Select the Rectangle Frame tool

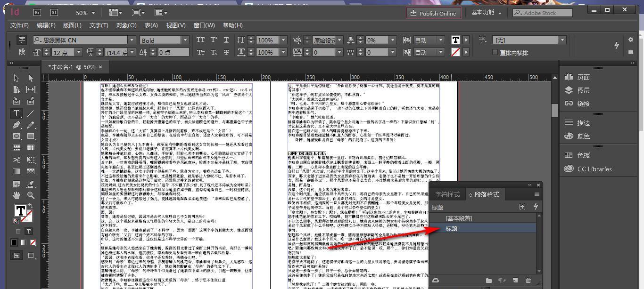coord(17,136)
